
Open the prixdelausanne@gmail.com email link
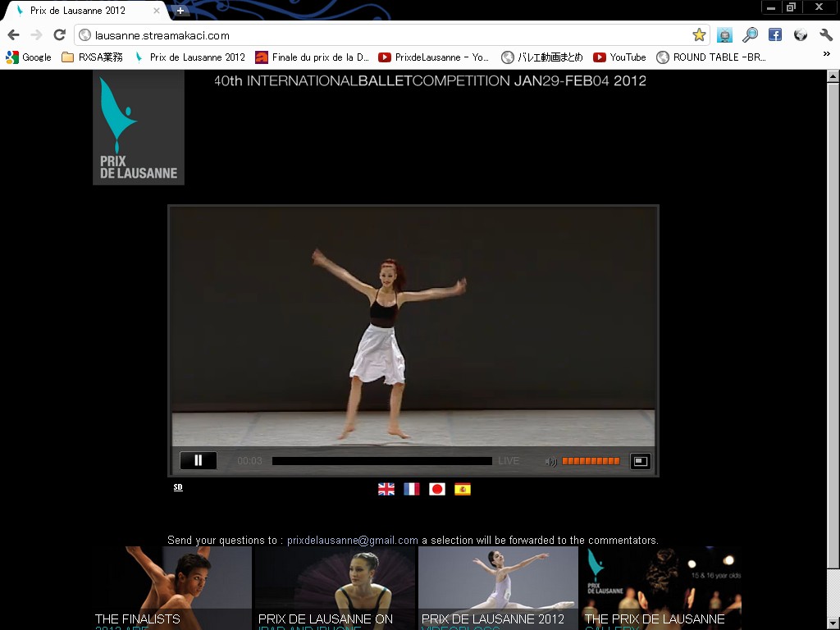[353, 540]
